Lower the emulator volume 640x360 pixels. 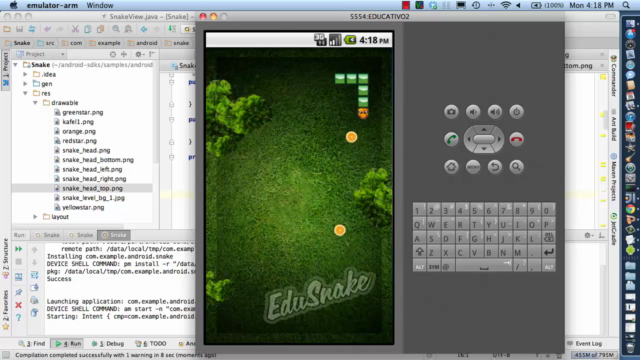click(x=473, y=111)
